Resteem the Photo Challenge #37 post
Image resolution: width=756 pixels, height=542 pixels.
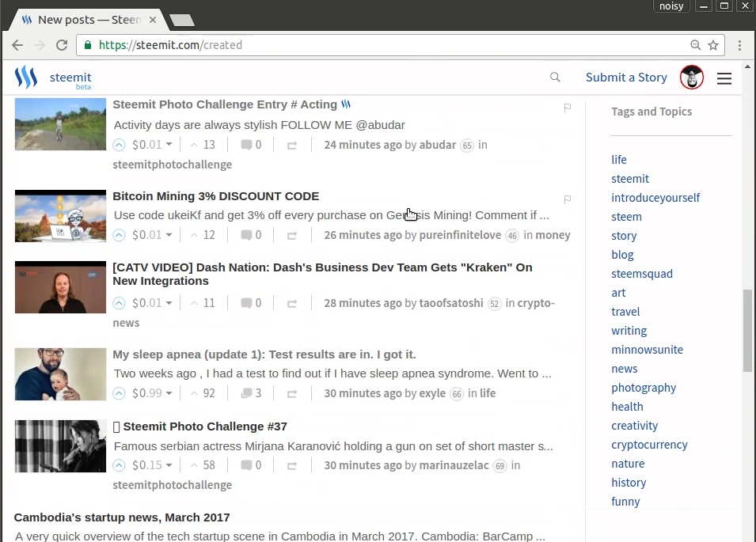(x=292, y=466)
